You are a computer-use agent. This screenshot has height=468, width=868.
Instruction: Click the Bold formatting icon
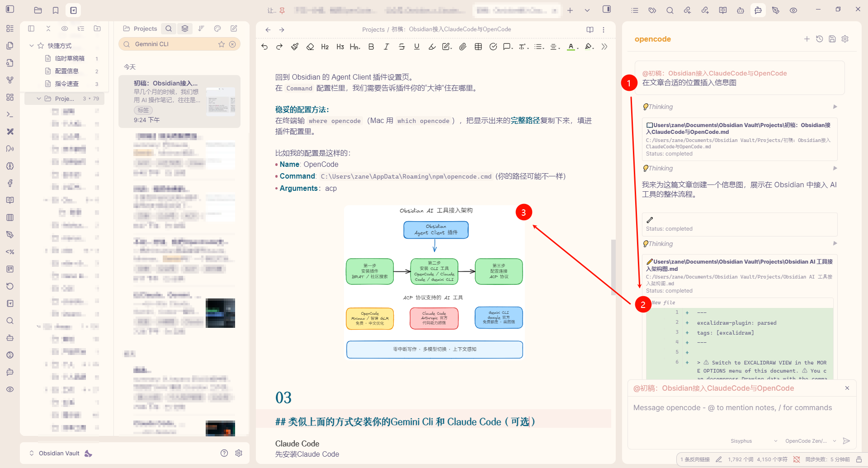click(x=371, y=47)
